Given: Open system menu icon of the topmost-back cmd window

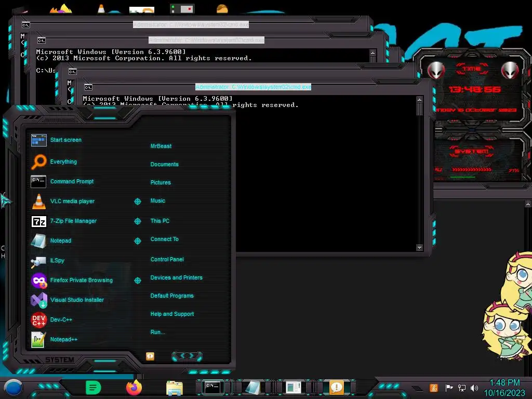Looking at the screenshot, I should click(x=26, y=25).
